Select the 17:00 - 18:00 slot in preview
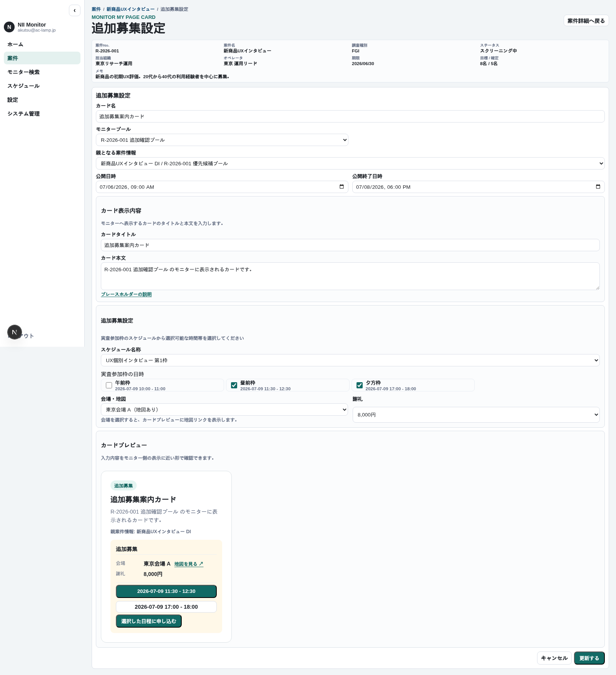Viewport: 616px width, 675px height. 166,607
